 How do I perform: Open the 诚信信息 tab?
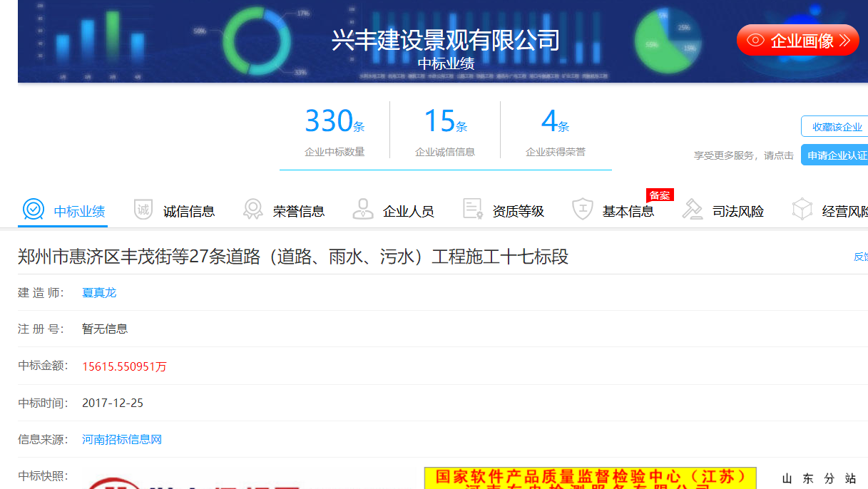(x=174, y=211)
